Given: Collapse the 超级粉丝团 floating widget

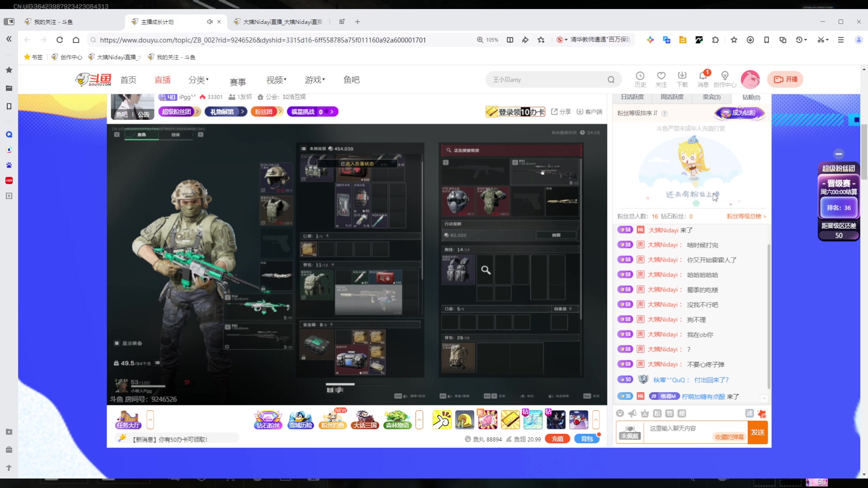Looking at the screenshot, I should click(x=839, y=154).
